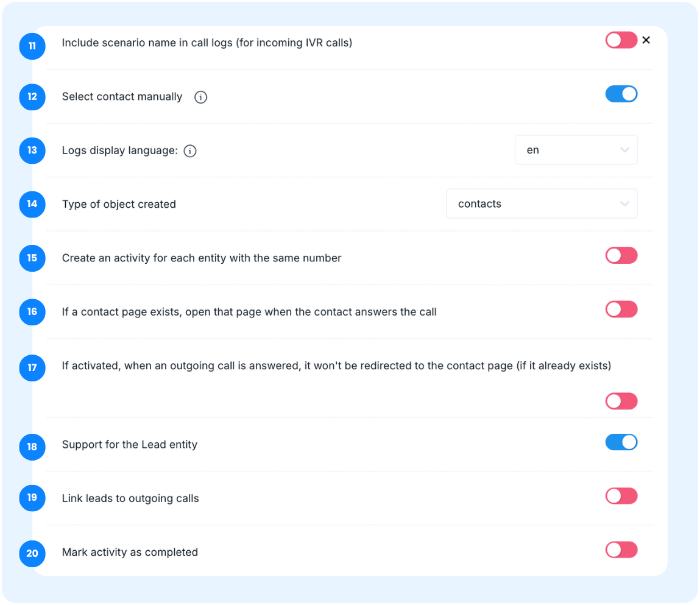
Task: Click the step 18 number badge
Action: [x=32, y=447]
